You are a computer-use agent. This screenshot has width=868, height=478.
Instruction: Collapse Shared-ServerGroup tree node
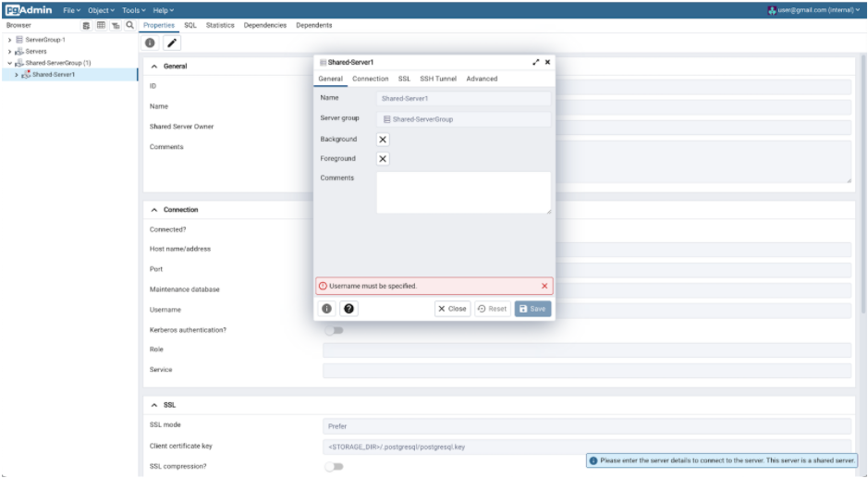tap(9, 63)
